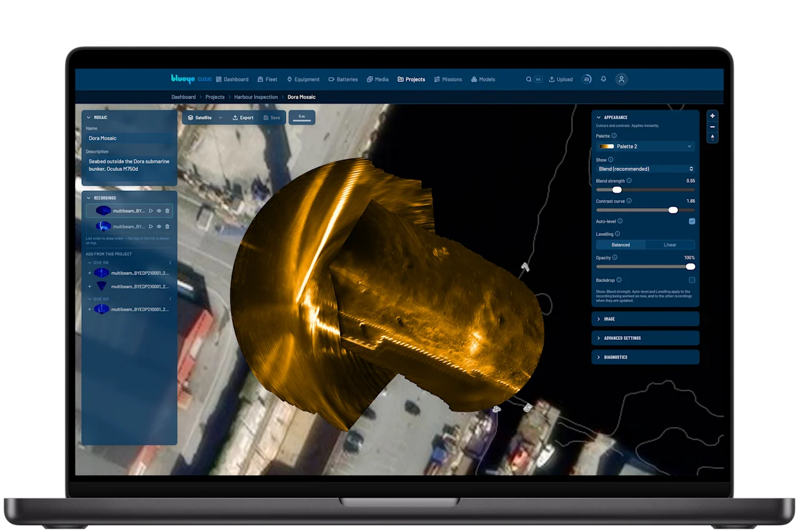799x532 pixels.
Task: Toggle visibility of highlighted recording
Action: coord(159,211)
